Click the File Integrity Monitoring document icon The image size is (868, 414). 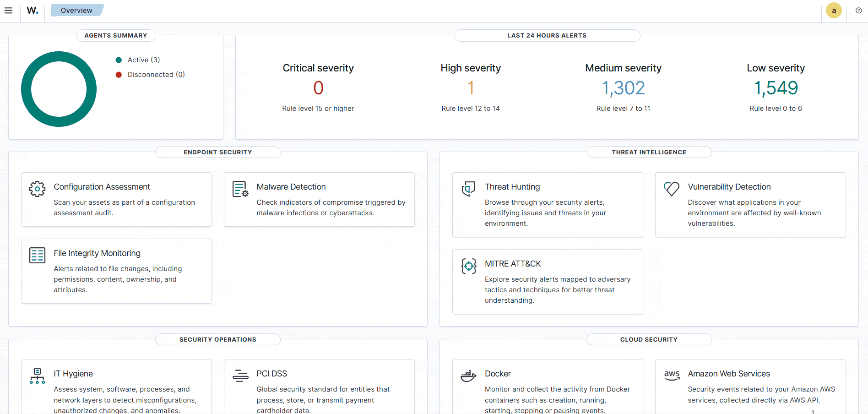click(x=37, y=255)
